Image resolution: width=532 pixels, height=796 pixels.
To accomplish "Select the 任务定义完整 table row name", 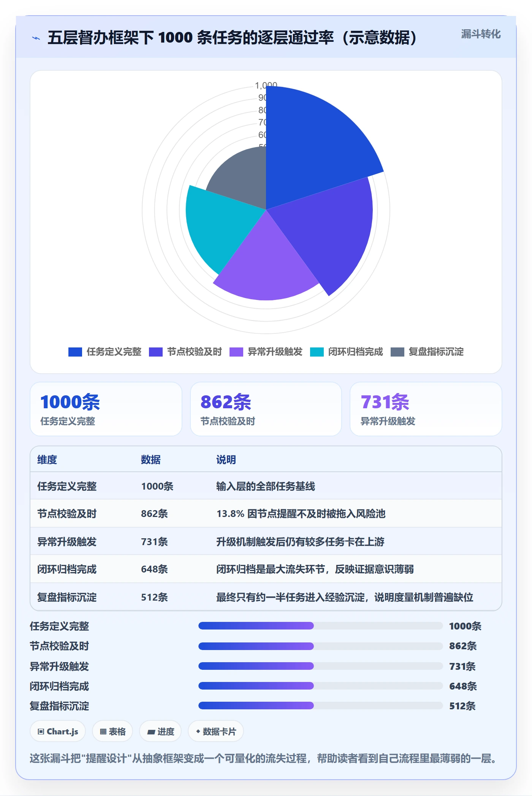I will 67,486.
